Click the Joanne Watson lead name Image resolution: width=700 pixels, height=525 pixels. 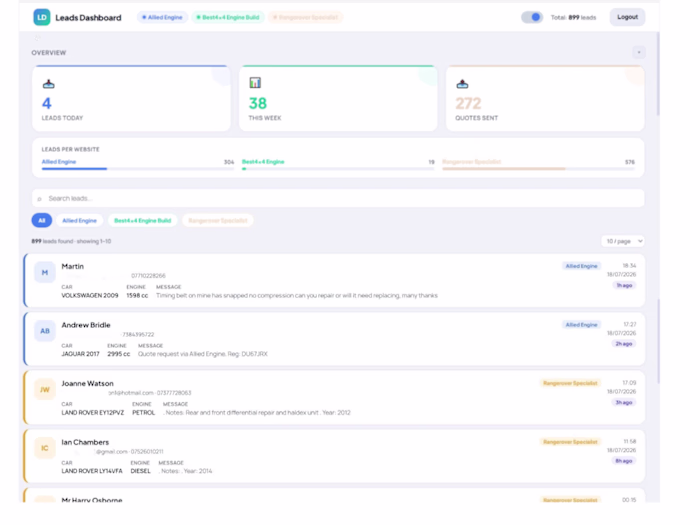88,383
